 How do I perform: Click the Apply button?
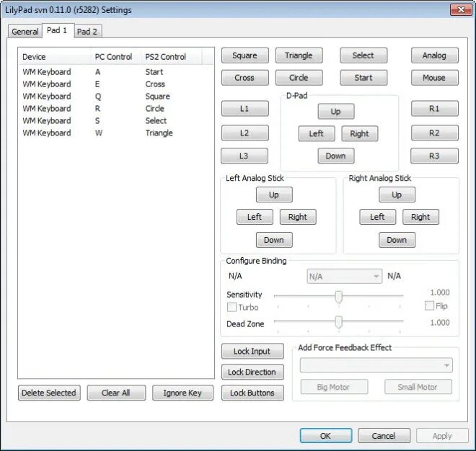tap(442, 436)
